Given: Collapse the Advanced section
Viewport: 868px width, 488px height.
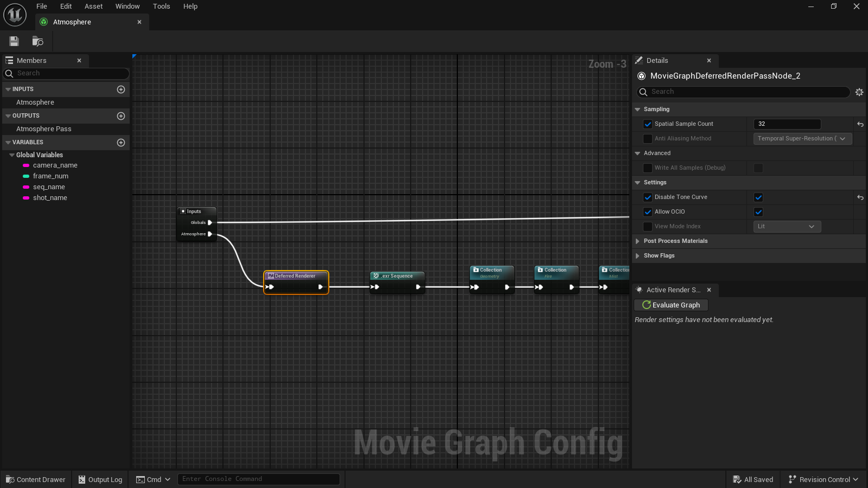Looking at the screenshot, I should (638, 153).
